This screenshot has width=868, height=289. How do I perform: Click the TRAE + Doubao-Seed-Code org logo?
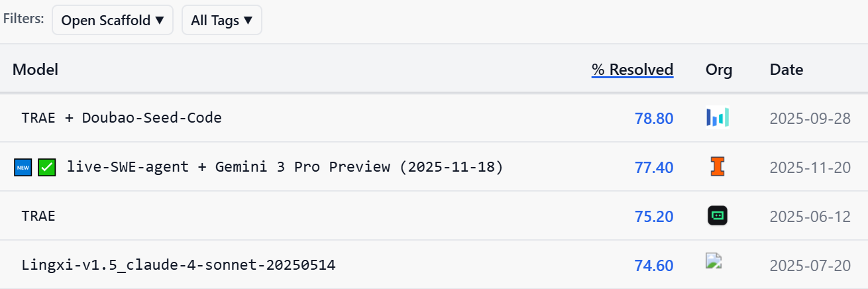coord(718,118)
